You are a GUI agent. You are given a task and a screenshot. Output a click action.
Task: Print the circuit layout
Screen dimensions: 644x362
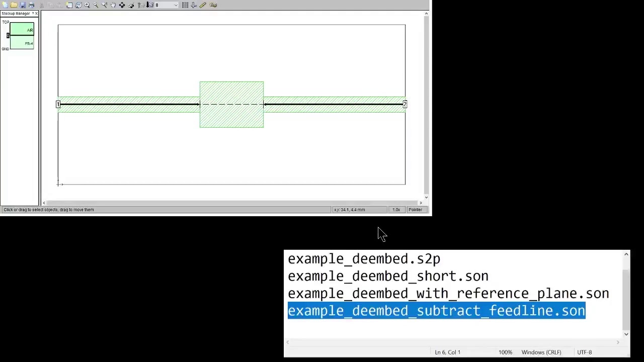(31, 5)
